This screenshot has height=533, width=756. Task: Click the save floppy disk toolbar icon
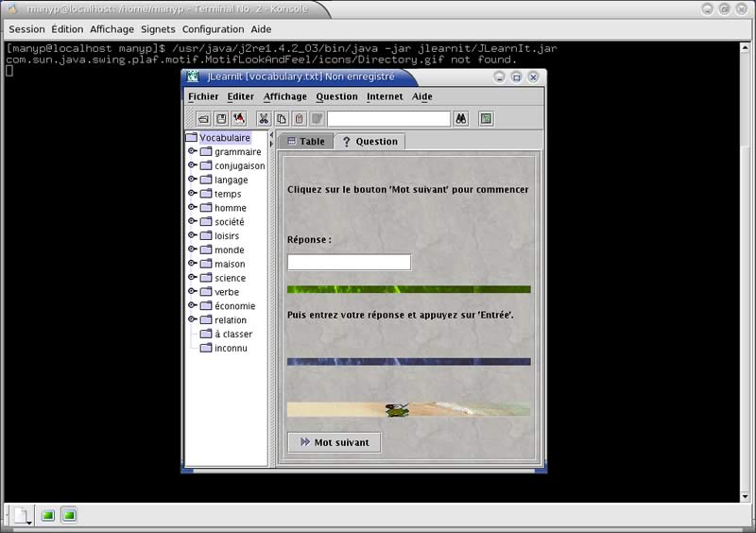click(x=221, y=119)
